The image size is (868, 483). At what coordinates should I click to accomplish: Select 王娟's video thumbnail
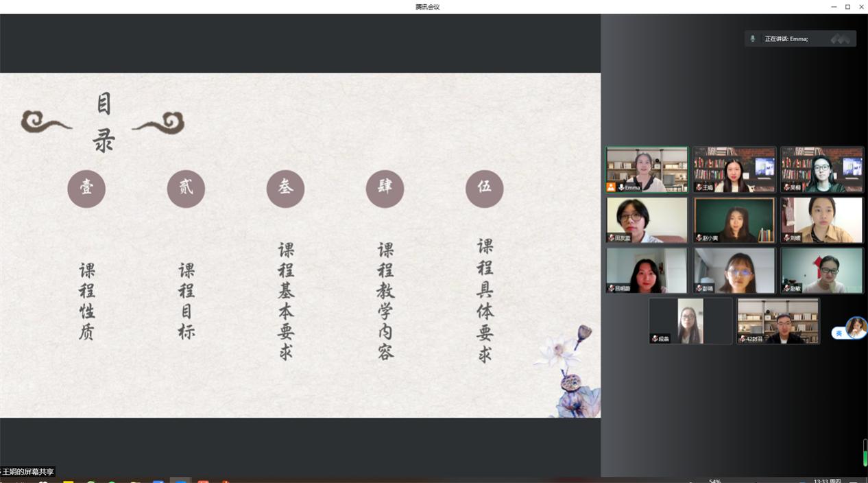tap(734, 169)
